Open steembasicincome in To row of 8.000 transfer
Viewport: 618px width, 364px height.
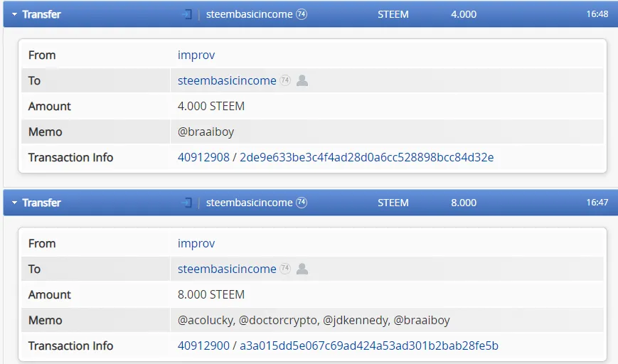pyautogui.click(x=227, y=269)
